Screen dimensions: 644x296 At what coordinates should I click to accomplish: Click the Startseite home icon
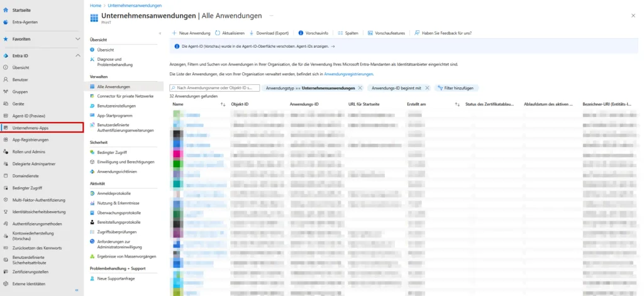coord(6,11)
